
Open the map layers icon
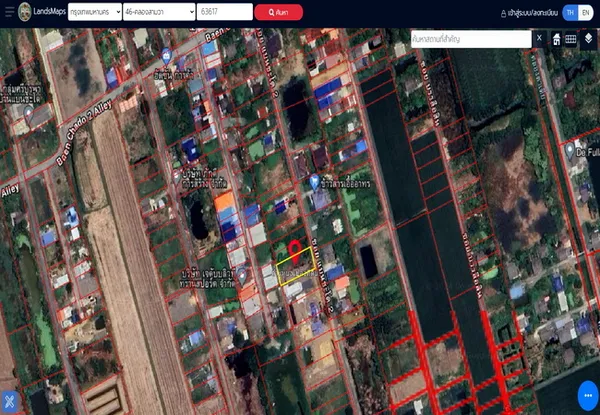588,38
